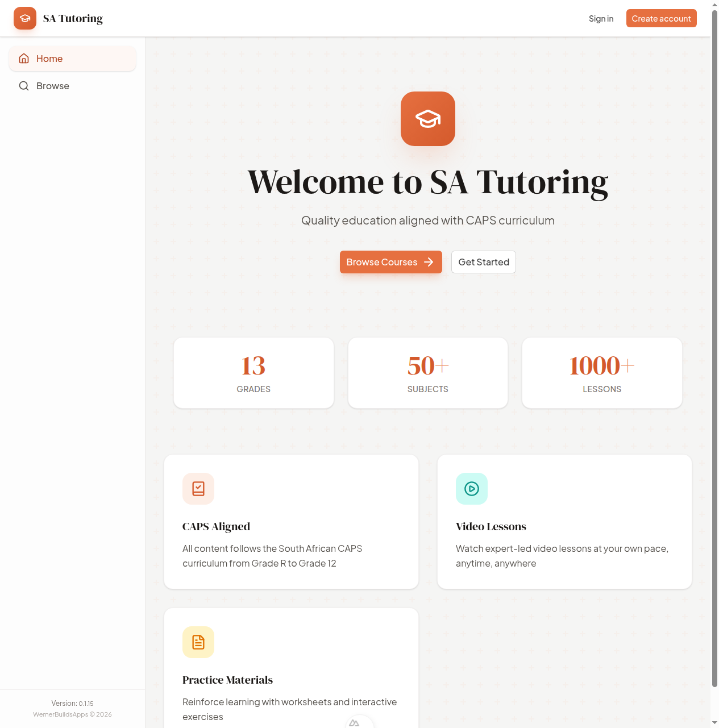Click the Video Lessons heading

click(x=491, y=526)
